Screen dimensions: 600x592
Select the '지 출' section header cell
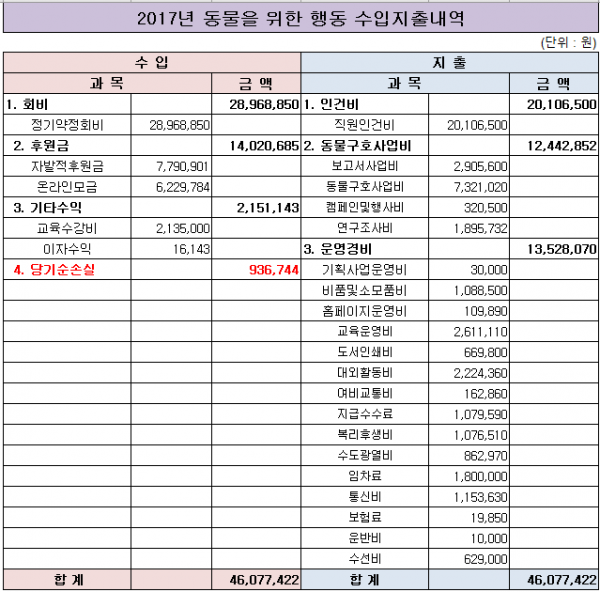(x=448, y=62)
